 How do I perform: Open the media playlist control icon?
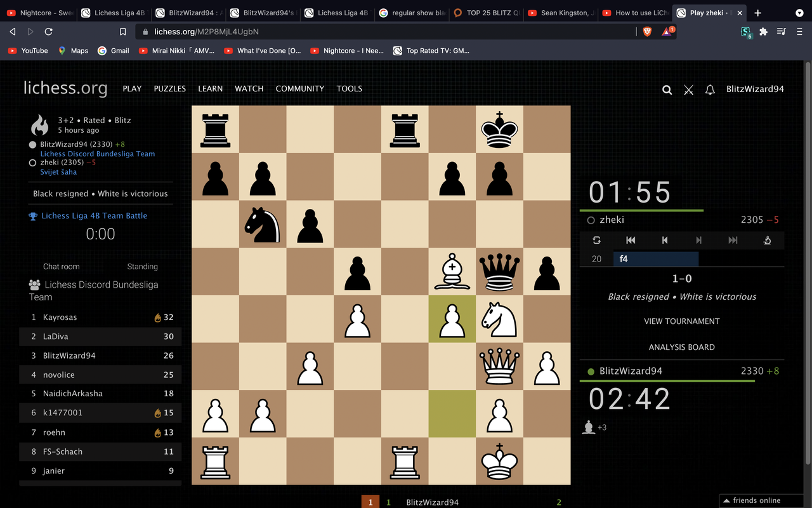(x=781, y=31)
